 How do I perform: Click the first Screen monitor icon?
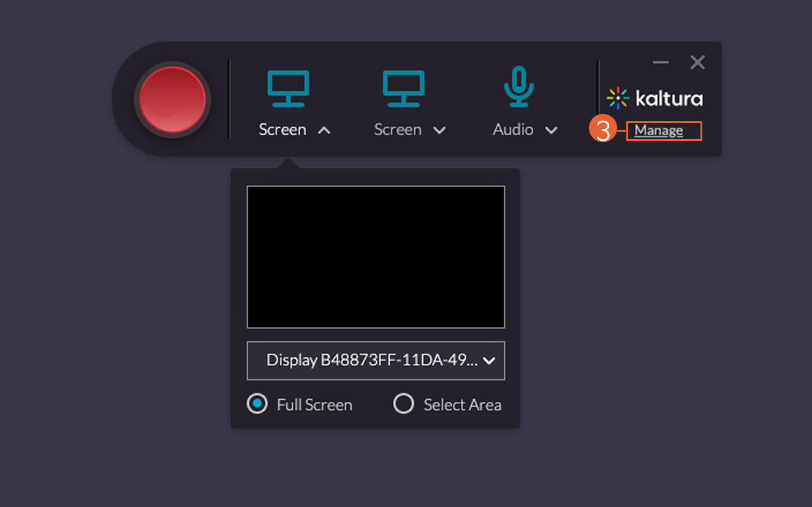point(288,89)
